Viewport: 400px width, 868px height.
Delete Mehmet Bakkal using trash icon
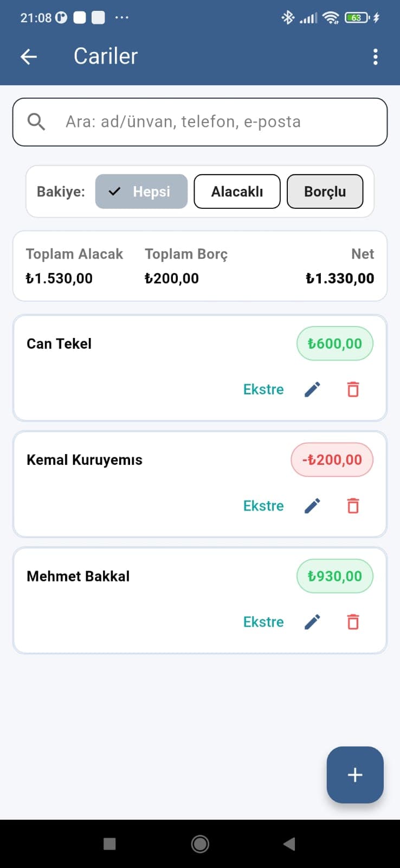click(x=353, y=622)
